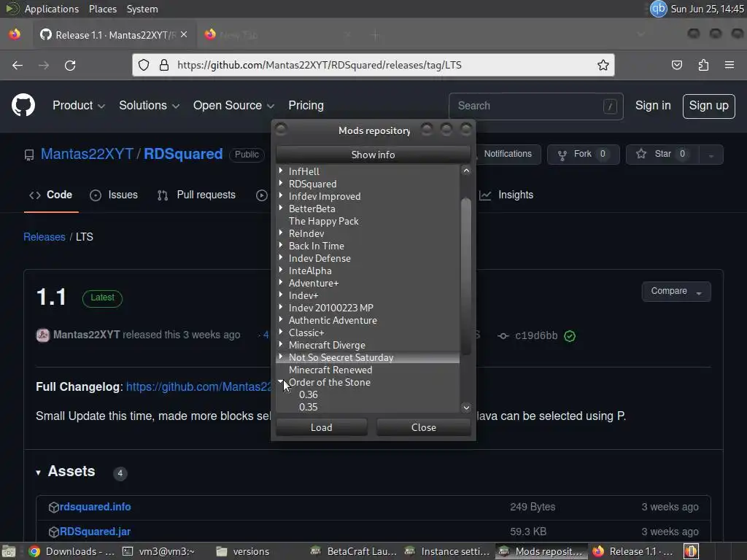The height and width of the screenshot is (560, 747).
Task: Click the RDSquared.jar package icon
Action: point(54,532)
